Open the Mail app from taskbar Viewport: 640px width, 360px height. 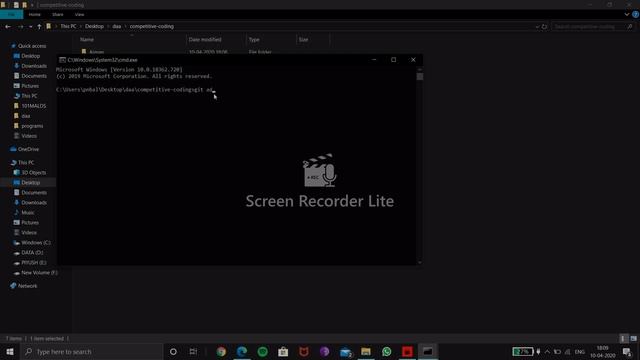point(345,351)
